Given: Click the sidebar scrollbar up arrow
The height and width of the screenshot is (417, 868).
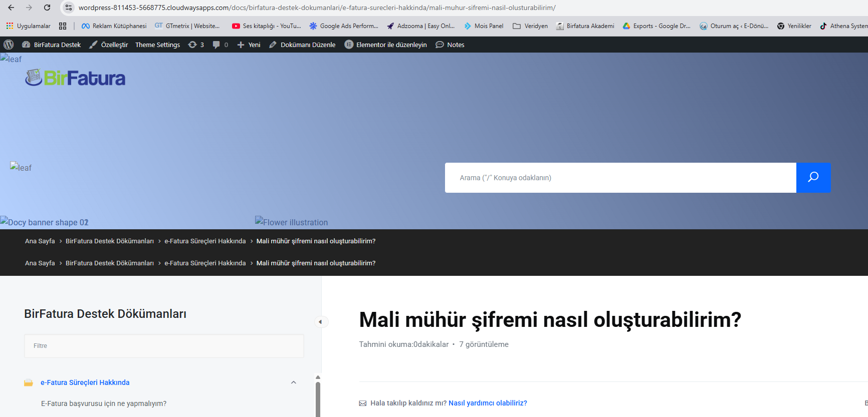Looking at the screenshot, I should pos(318,377).
